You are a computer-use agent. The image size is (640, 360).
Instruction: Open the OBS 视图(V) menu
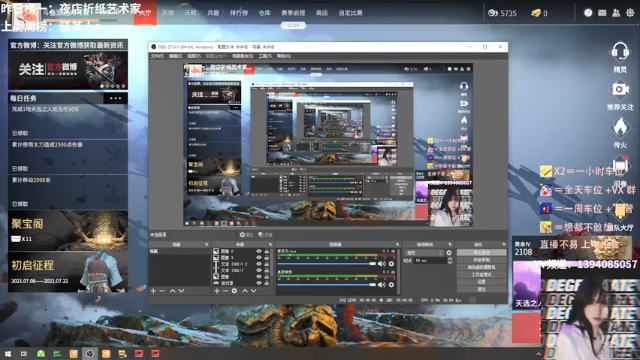pyautogui.click(x=194, y=56)
